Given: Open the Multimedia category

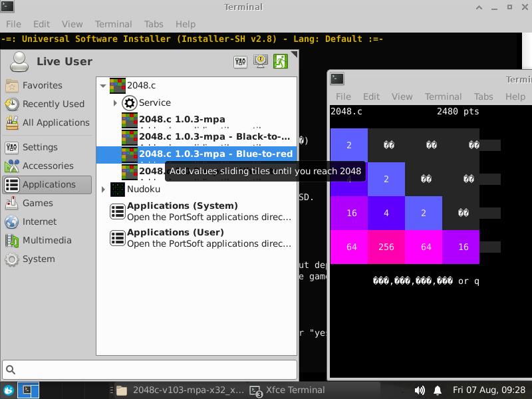Looking at the screenshot, I should click(x=47, y=241).
